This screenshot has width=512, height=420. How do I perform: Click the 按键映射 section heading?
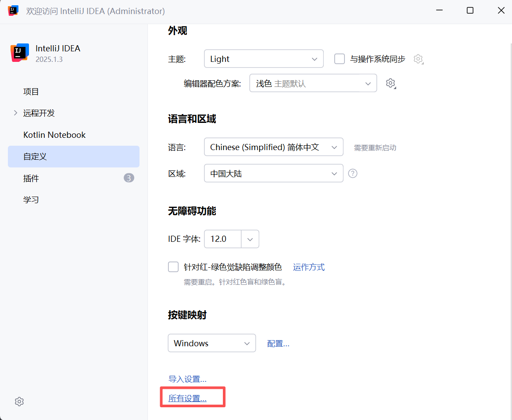click(x=187, y=315)
